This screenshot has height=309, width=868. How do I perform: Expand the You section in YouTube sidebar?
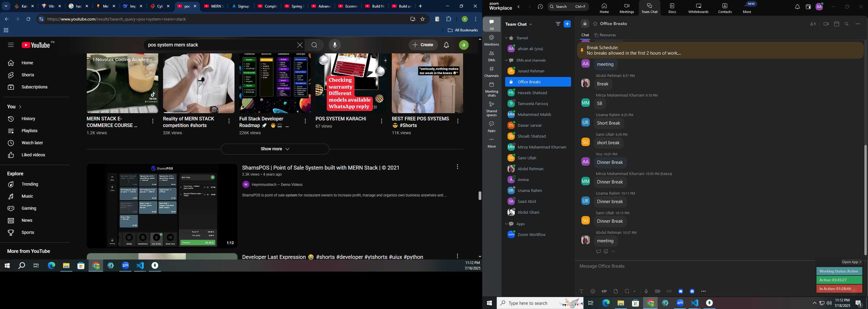click(x=14, y=107)
